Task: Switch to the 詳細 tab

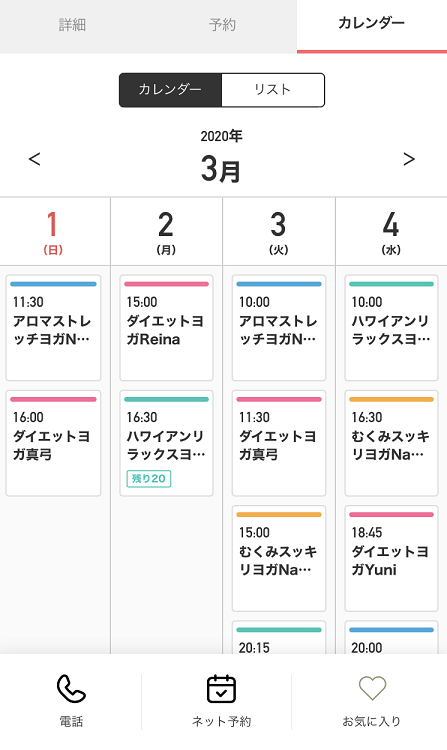Action: (x=72, y=25)
